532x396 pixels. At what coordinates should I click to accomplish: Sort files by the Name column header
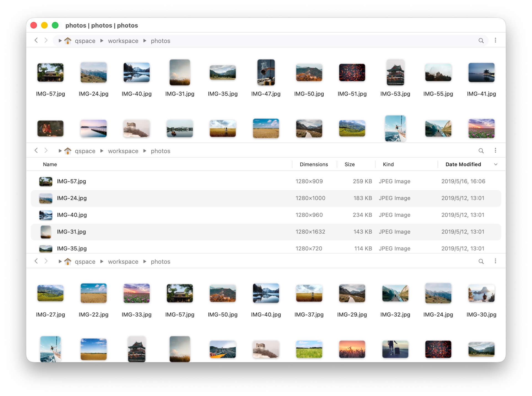pyautogui.click(x=50, y=164)
